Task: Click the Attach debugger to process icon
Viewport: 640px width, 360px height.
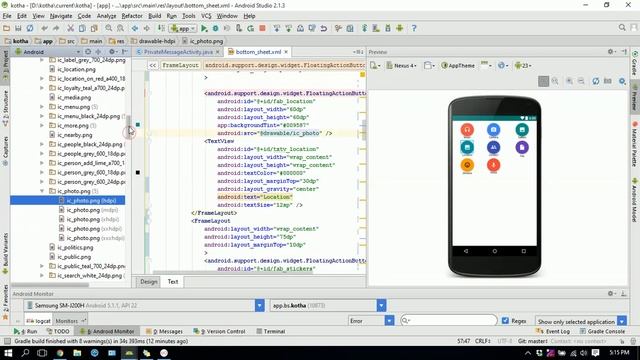Action: [239, 28]
